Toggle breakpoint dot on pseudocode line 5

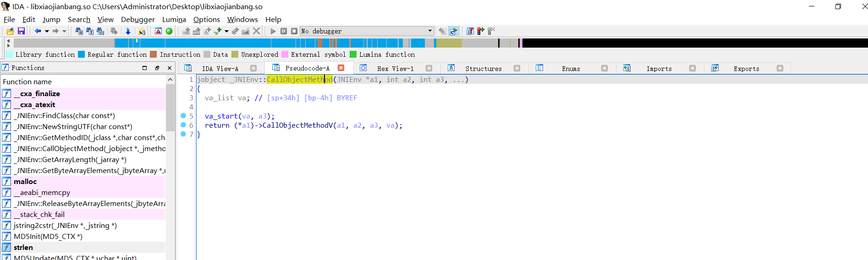click(x=183, y=116)
